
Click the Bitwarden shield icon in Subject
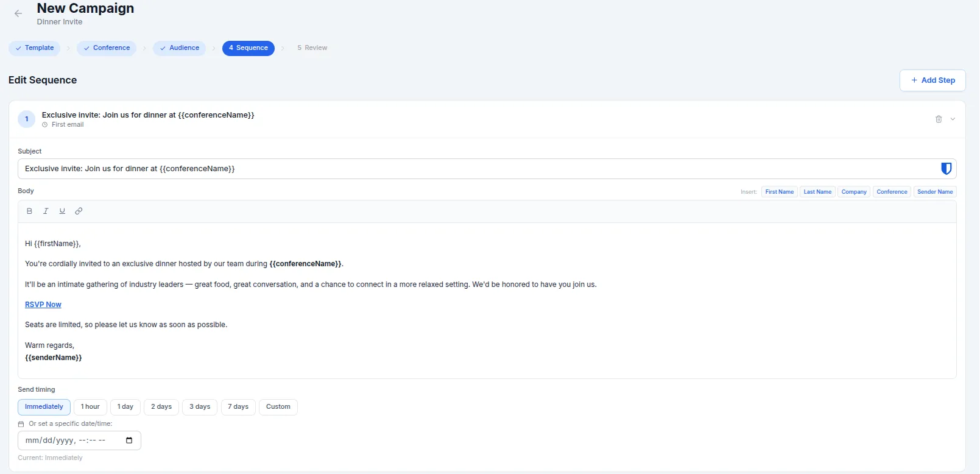946,169
